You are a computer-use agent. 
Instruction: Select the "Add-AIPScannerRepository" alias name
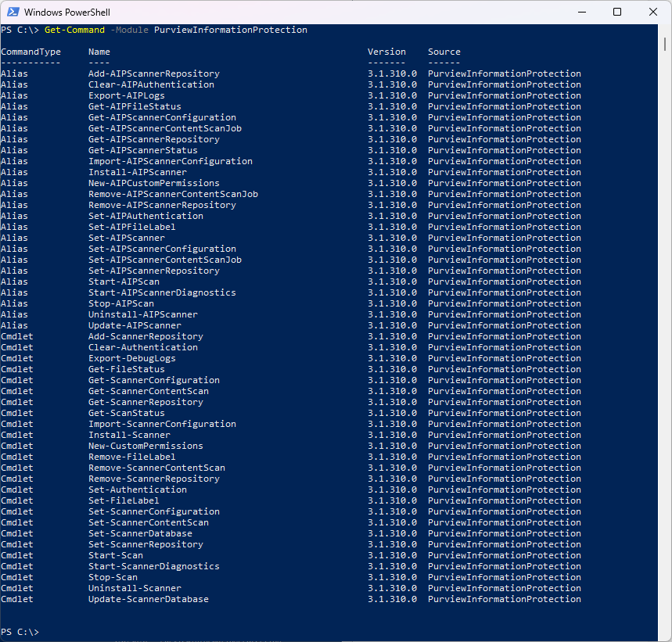tap(154, 74)
